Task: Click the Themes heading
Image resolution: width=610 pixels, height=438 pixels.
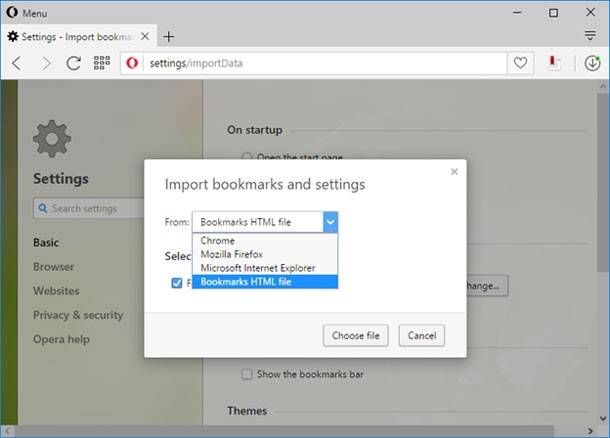Action: pyautogui.click(x=247, y=411)
